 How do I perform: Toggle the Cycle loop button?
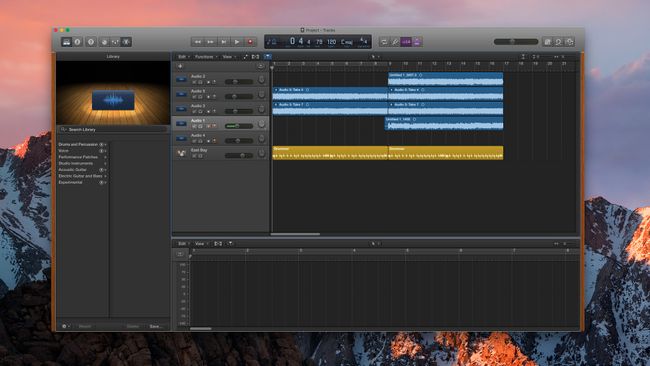[x=384, y=42]
